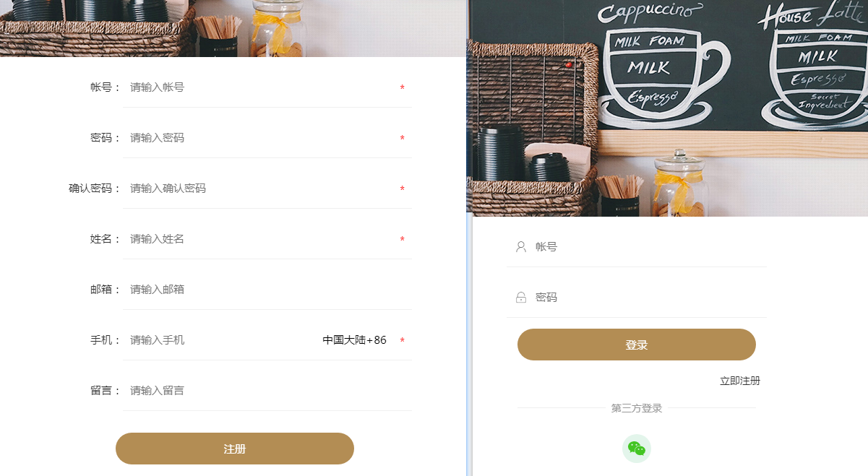Click the WeChat third-party login icon

(637, 449)
